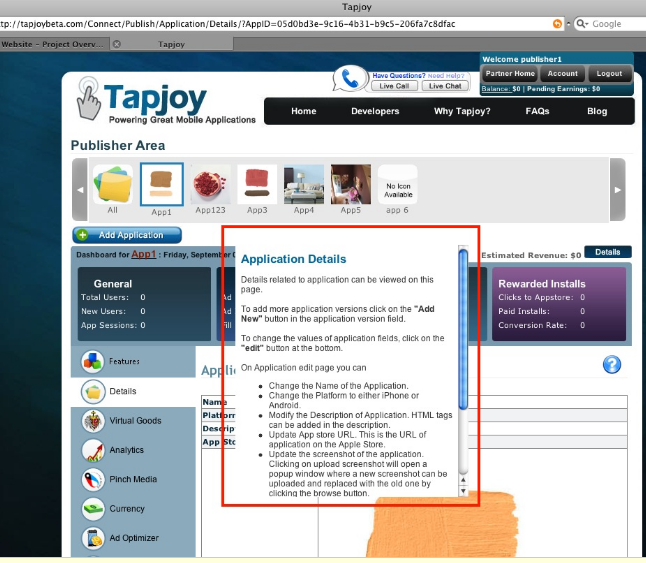Open search engine magnifier dropdown

[x=582, y=24]
